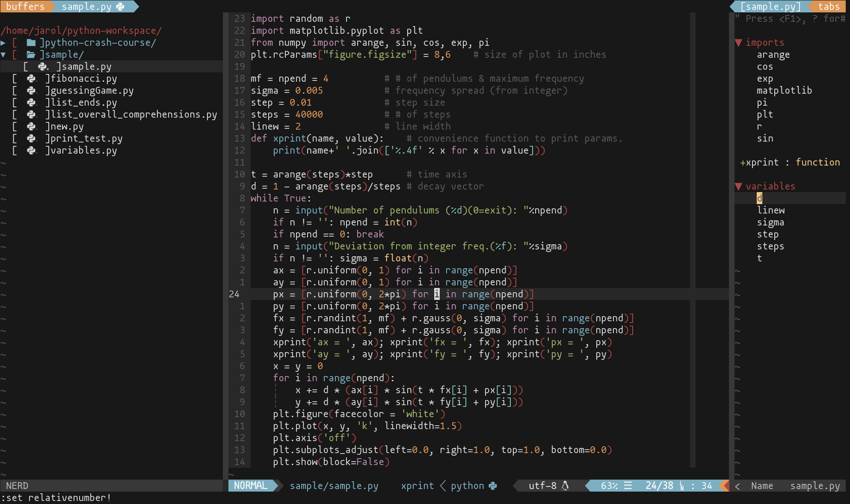Image resolution: width=850 pixels, height=504 pixels.
Task: Click the 63% file position indicator
Action: [x=609, y=486]
